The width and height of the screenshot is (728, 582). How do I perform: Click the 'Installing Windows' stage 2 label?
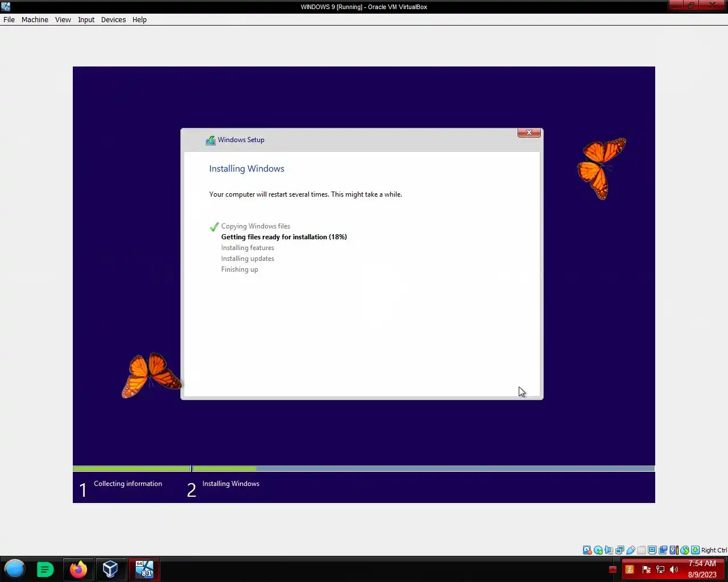(231, 484)
